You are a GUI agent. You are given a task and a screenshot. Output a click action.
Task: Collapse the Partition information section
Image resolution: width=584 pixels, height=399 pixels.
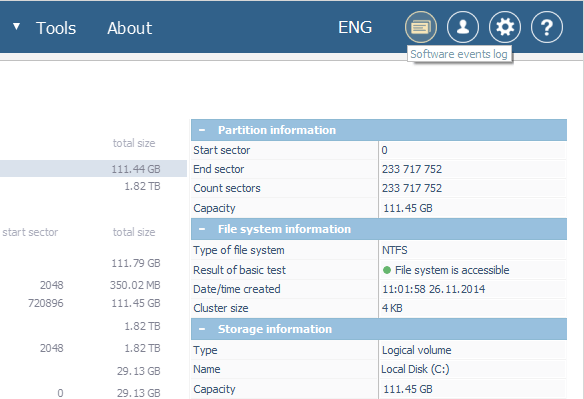pos(202,130)
